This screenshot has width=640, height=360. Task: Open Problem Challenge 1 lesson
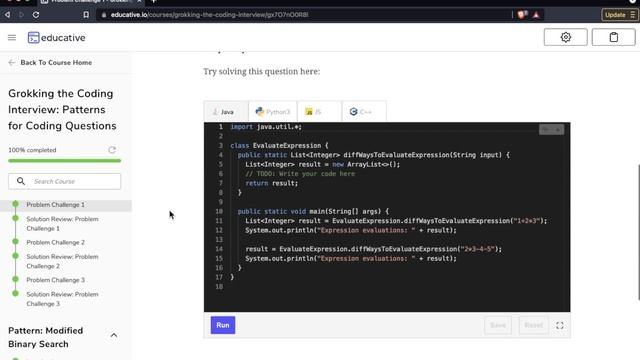56,204
